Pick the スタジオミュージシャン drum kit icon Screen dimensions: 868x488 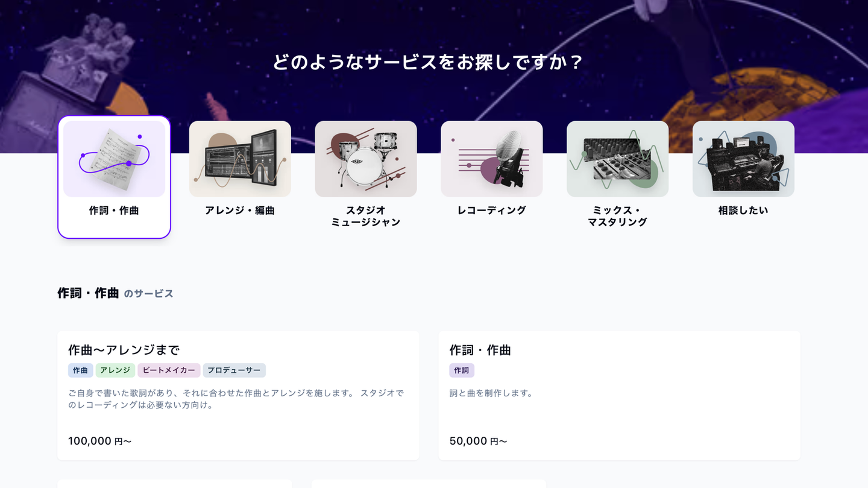[366, 159]
